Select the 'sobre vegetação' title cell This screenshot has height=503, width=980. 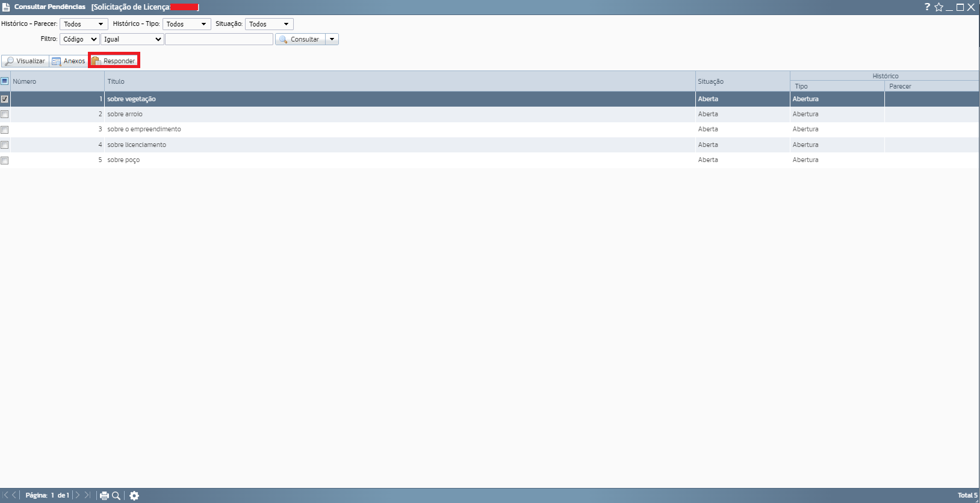[x=400, y=99]
